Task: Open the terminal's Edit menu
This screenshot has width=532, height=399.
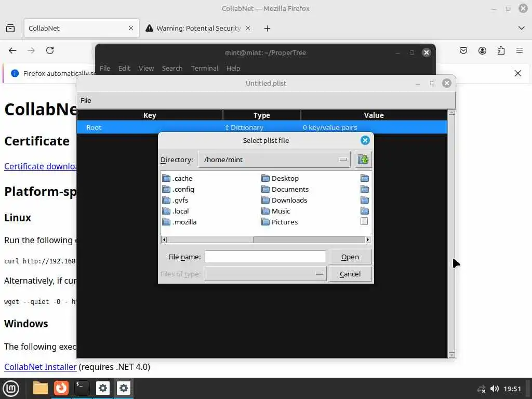Action: [x=124, y=68]
